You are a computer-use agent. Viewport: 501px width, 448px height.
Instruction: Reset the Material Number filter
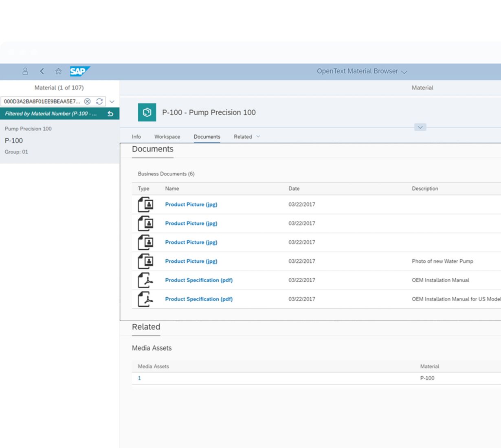click(110, 114)
